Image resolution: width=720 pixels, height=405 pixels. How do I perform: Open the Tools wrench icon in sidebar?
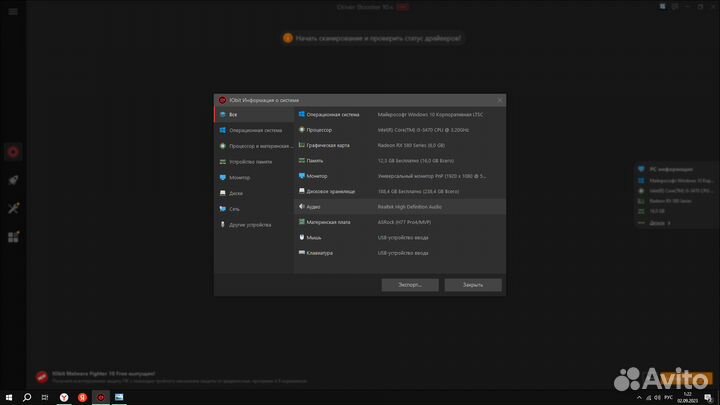click(x=13, y=208)
